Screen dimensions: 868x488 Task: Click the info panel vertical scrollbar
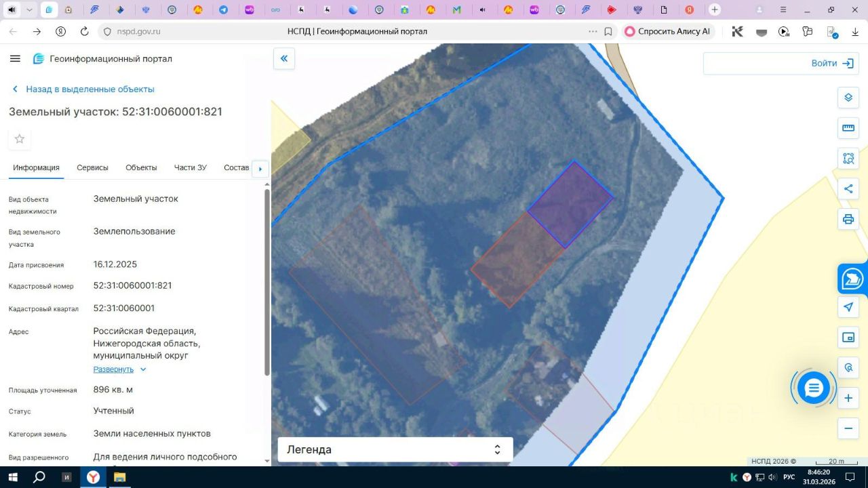pyautogui.click(x=267, y=281)
